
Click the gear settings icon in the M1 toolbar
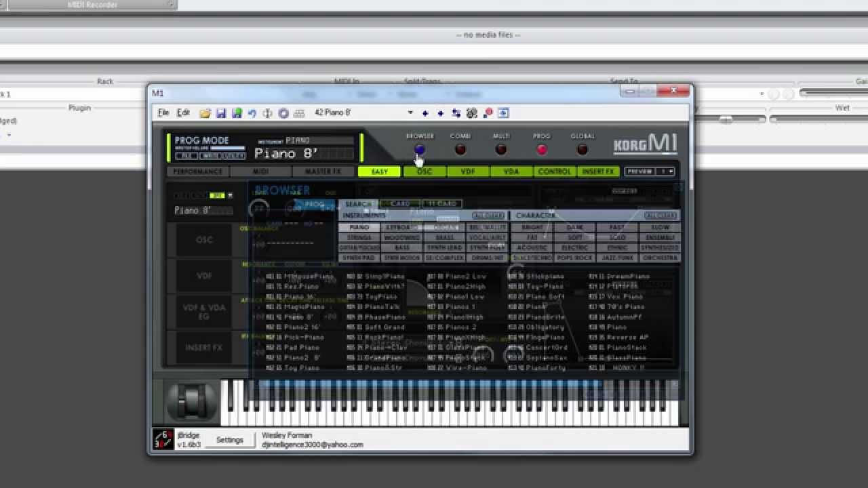click(472, 113)
